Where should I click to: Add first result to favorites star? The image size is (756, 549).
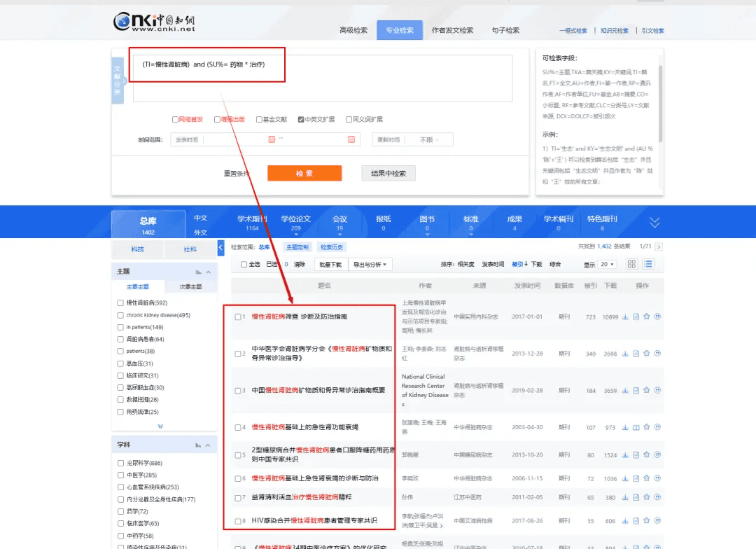[647, 317]
